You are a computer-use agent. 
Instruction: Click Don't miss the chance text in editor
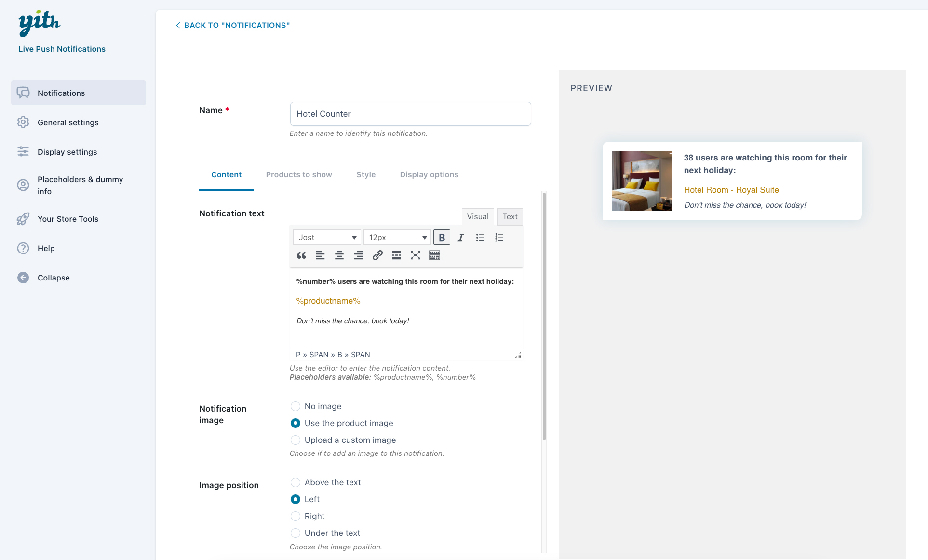point(352,321)
